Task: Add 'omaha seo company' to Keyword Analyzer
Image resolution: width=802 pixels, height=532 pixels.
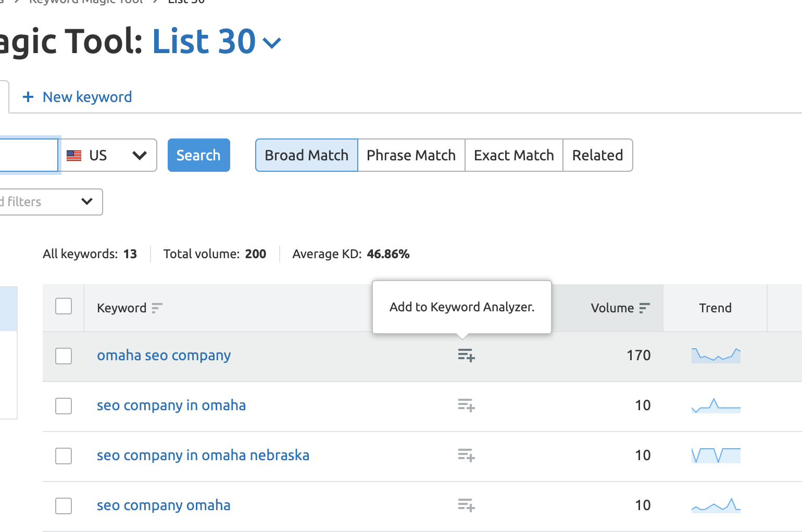Action: coord(466,356)
